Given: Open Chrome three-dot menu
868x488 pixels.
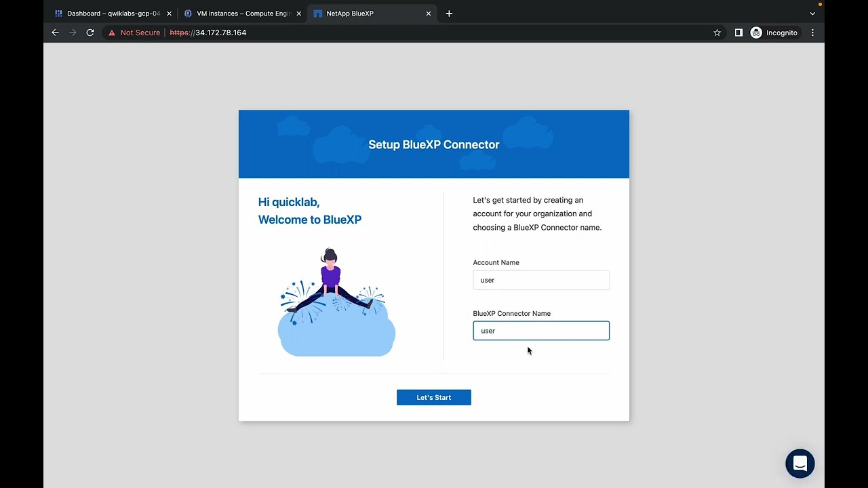Looking at the screenshot, I should click(x=812, y=33).
